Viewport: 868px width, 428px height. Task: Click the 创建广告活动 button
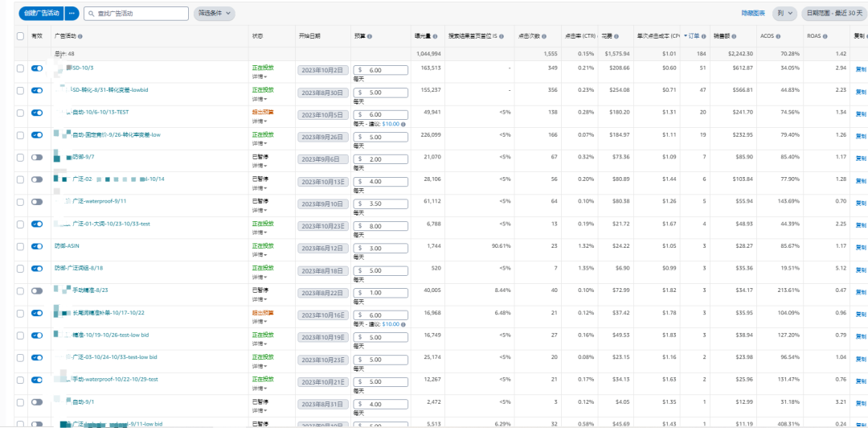[42, 13]
